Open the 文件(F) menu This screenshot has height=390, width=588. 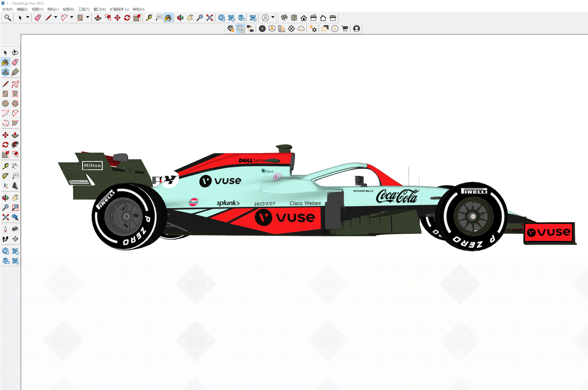click(7, 9)
